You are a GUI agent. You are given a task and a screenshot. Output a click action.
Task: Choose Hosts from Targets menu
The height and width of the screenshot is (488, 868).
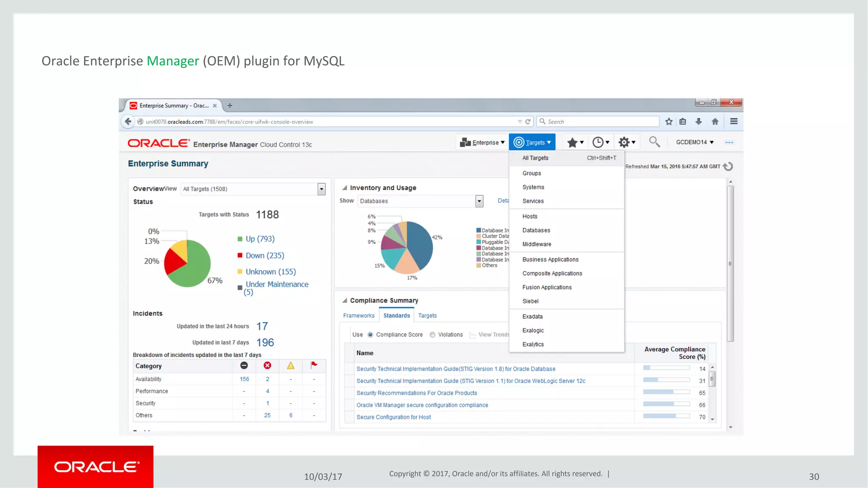click(567, 216)
